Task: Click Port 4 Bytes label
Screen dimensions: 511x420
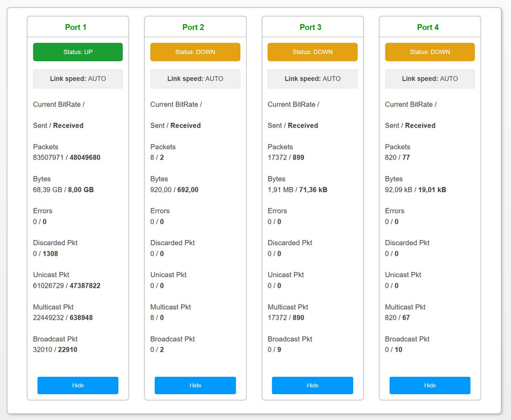Action: tap(393, 179)
